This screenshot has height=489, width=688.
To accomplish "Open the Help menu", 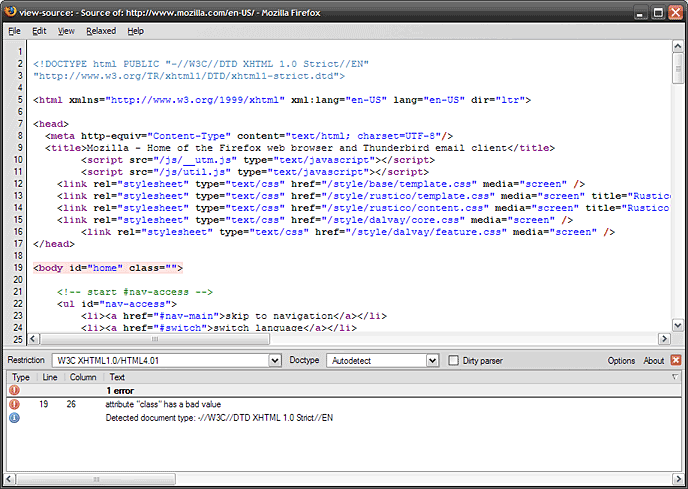I will coord(136,31).
